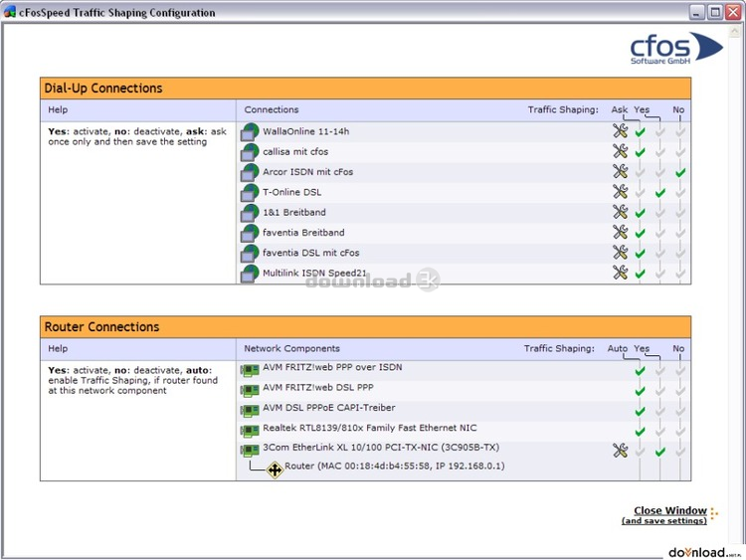Click network card icon for AVM FRITZ!web DSL PPP

pos(250,390)
